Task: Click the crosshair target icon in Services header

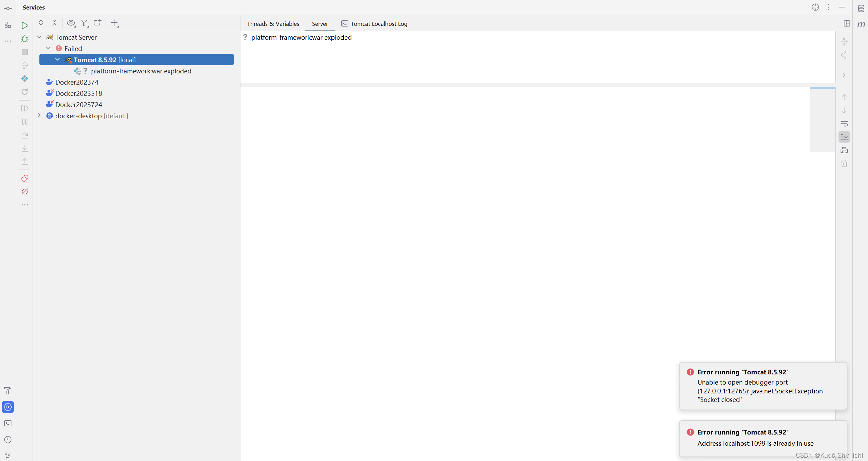Action: click(815, 7)
